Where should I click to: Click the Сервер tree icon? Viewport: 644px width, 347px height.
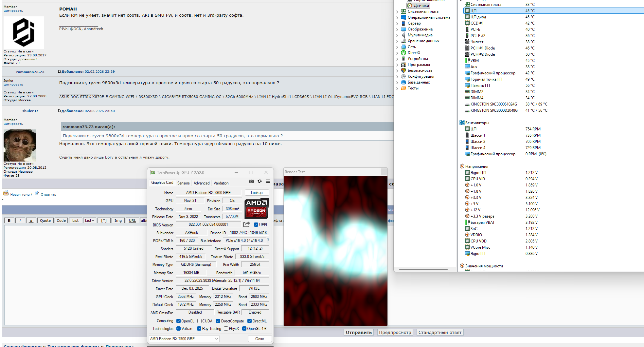pos(403,23)
